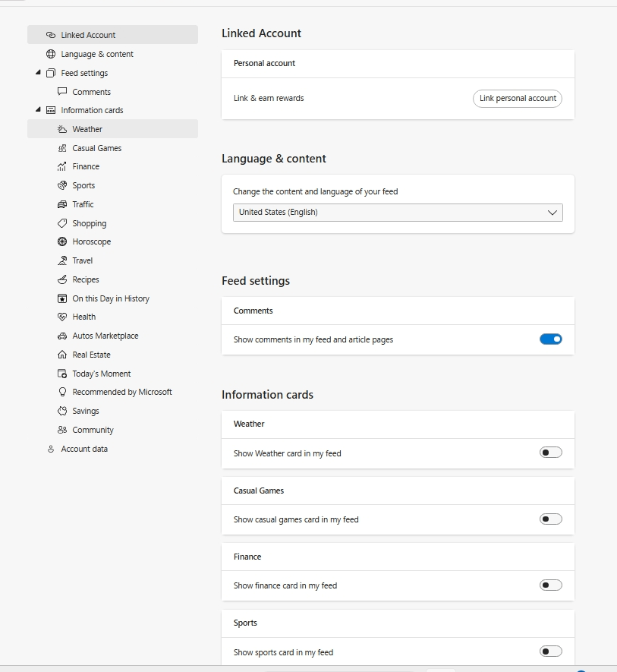Click the Health heart icon

[62, 317]
